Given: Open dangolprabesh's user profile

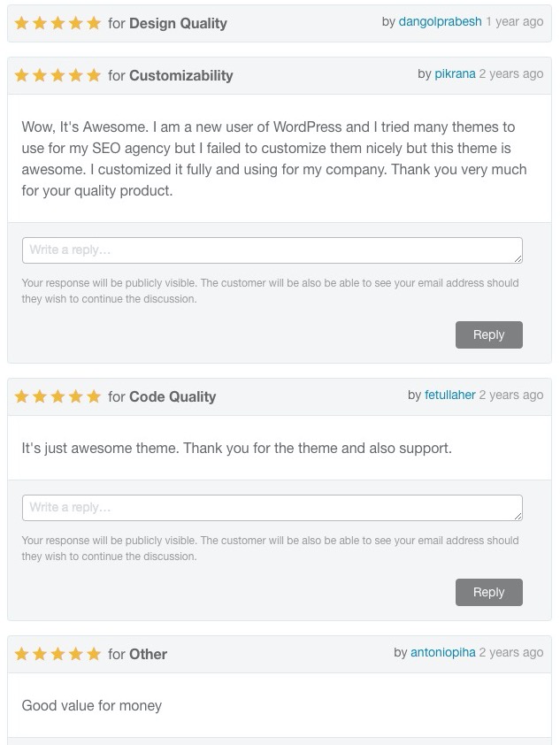Looking at the screenshot, I should pos(440,22).
